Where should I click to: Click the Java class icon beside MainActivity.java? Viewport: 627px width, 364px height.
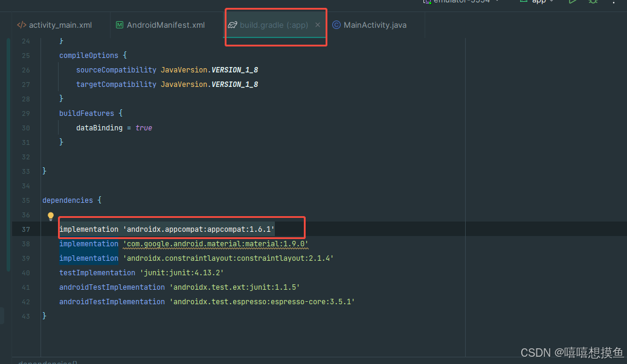tap(336, 25)
